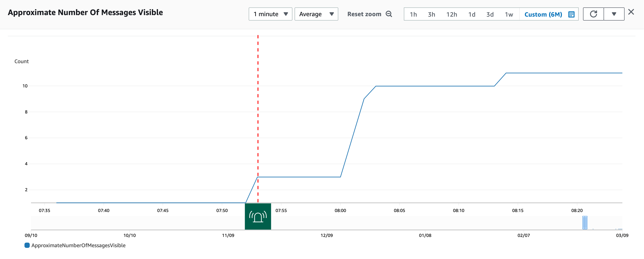Click the 08:10 x-axis label

458,210
